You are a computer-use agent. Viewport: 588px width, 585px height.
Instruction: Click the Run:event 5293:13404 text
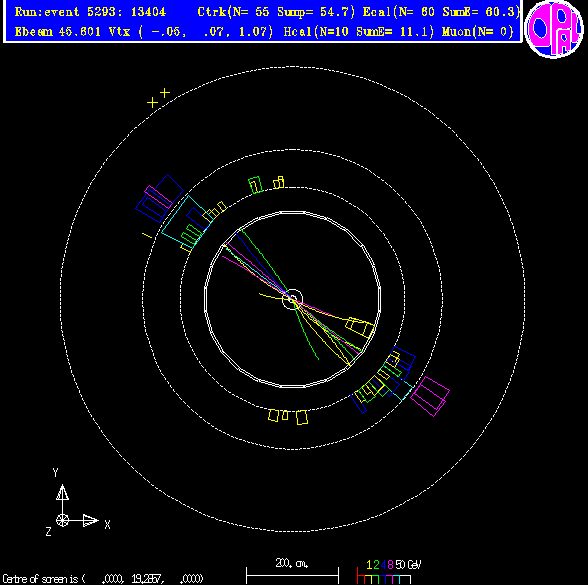(90, 12)
